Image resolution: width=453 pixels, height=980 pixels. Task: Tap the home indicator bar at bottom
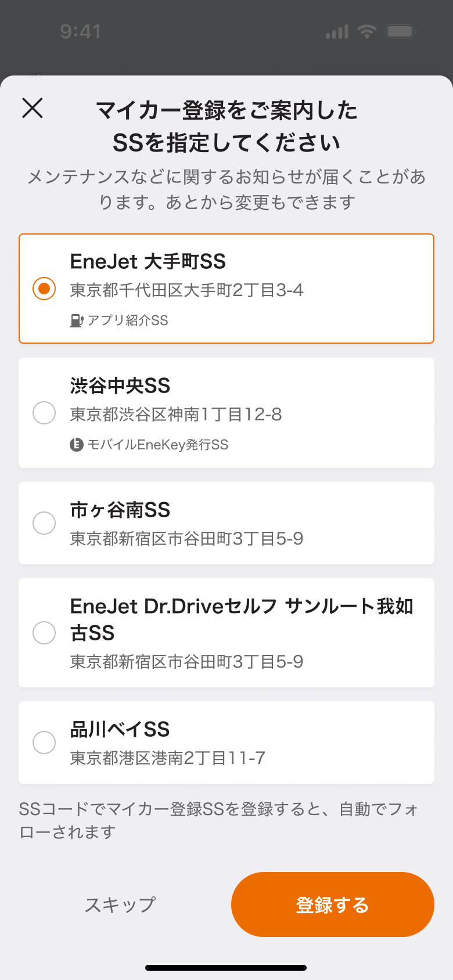click(x=226, y=968)
